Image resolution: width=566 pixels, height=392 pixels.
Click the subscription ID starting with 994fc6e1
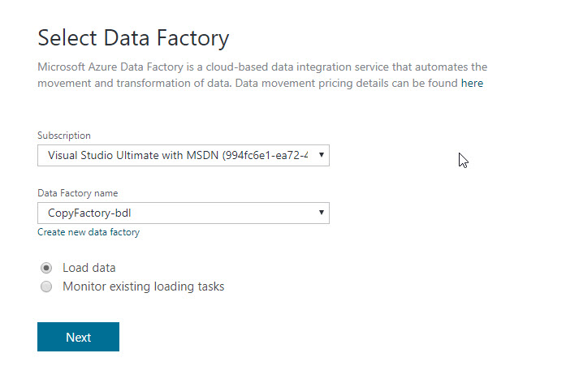268,155
